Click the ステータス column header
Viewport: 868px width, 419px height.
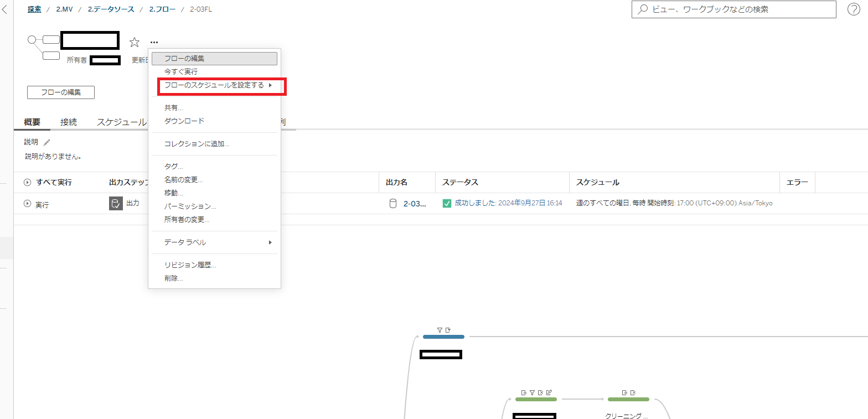pyautogui.click(x=460, y=182)
